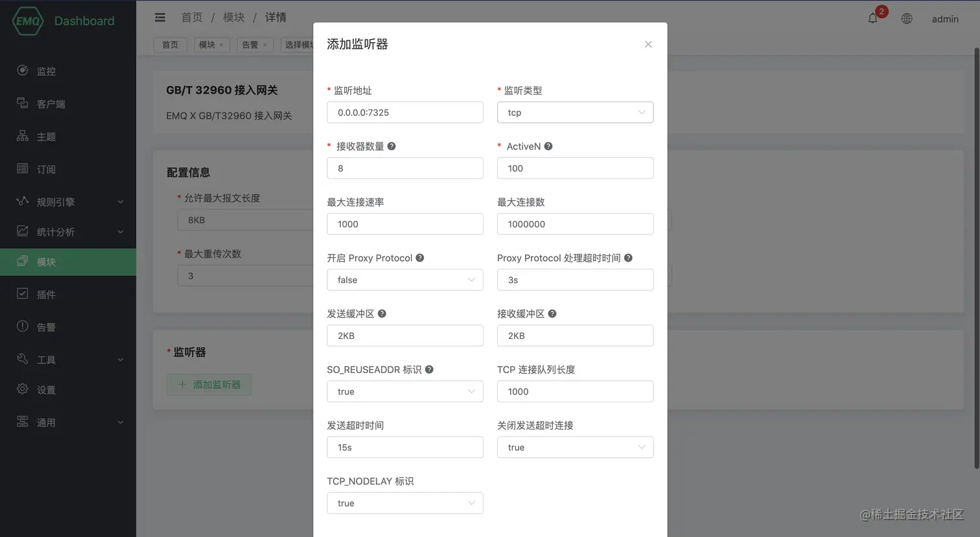980x537 pixels.
Task: Open the TCP_NODELAY 标识 dropdown
Action: [x=405, y=503]
